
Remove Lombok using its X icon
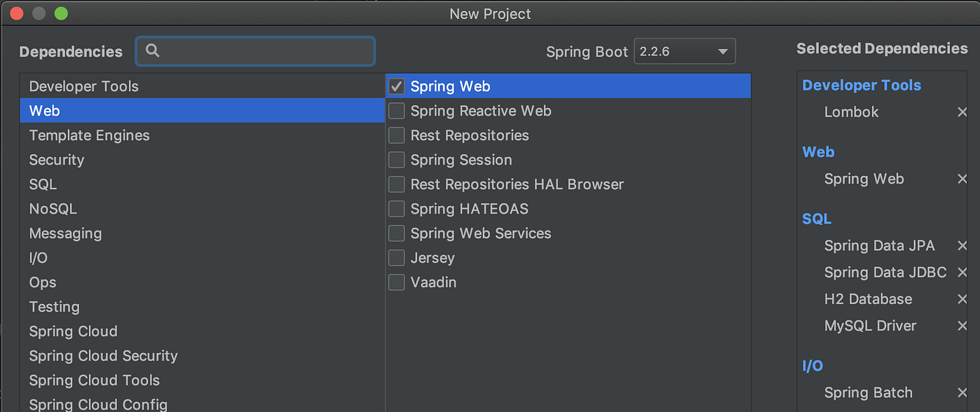(x=962, y=111)
